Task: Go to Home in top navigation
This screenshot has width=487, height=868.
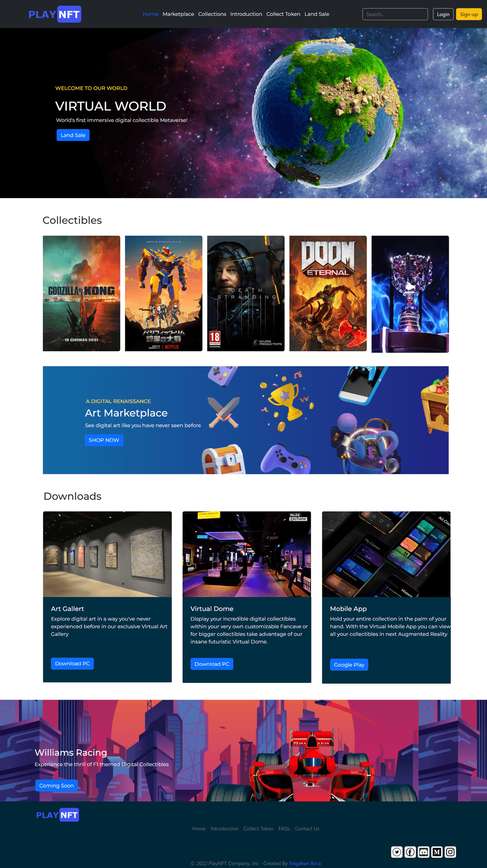Action: click(151, 14)
